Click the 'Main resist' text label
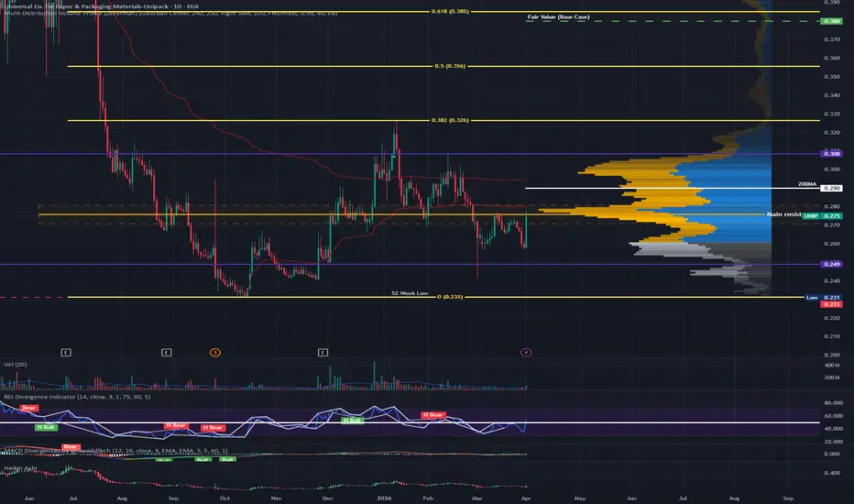The height and width of the screenshot is (504, 854). [783, 214]
